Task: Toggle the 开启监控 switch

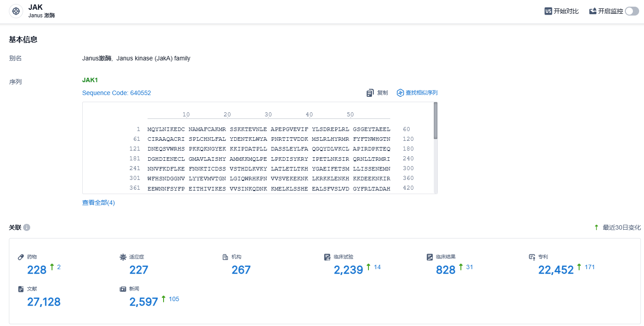Action: (632, 11)
